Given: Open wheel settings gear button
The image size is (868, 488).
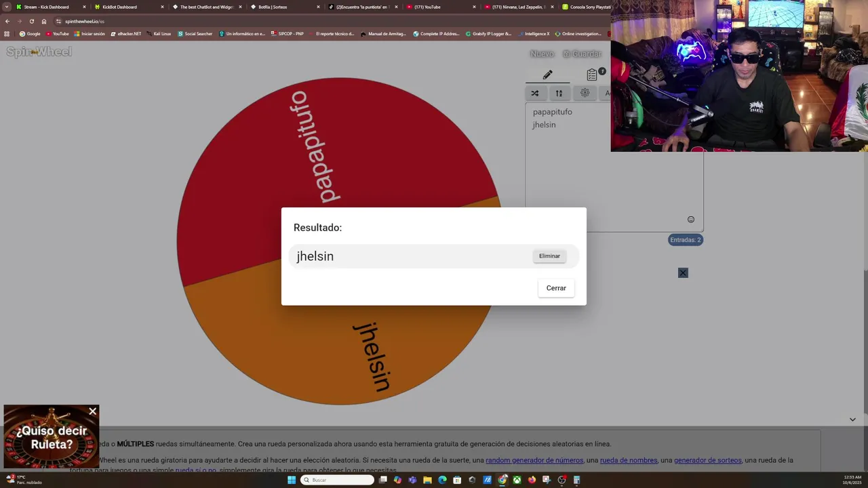Looking at the screenshot, I should click(x=585, y=93).
